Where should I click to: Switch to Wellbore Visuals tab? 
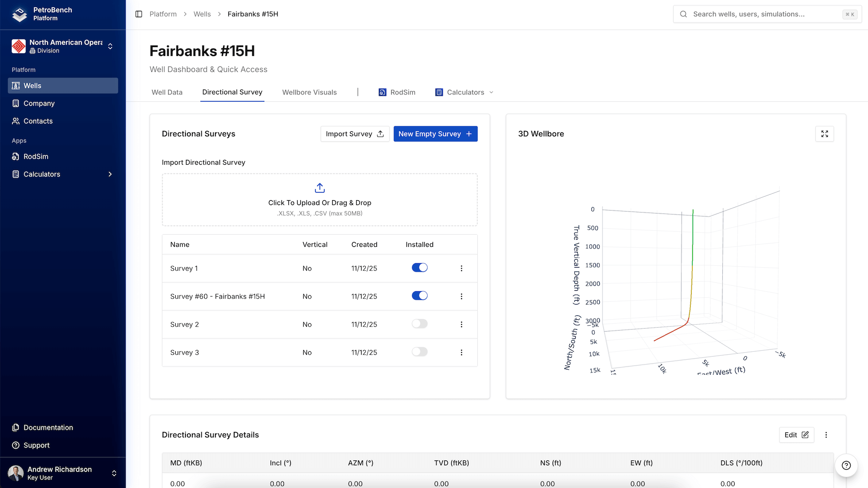309,92
